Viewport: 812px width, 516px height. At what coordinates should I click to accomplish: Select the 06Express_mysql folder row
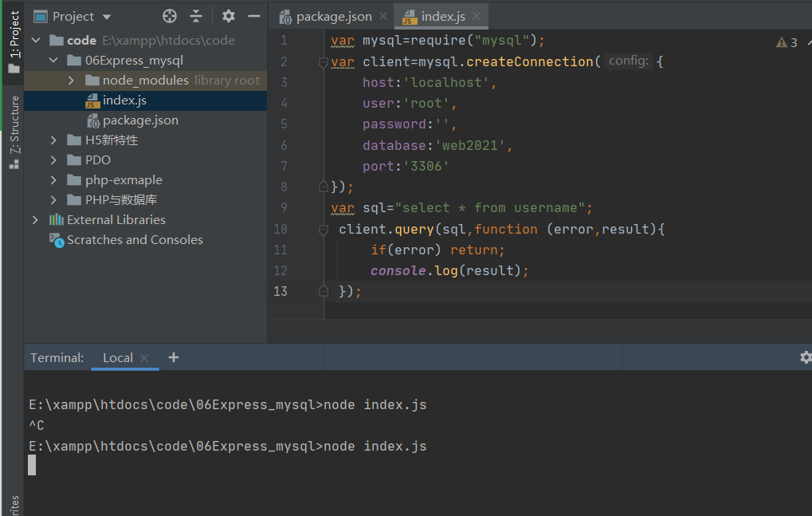(146, 60)
